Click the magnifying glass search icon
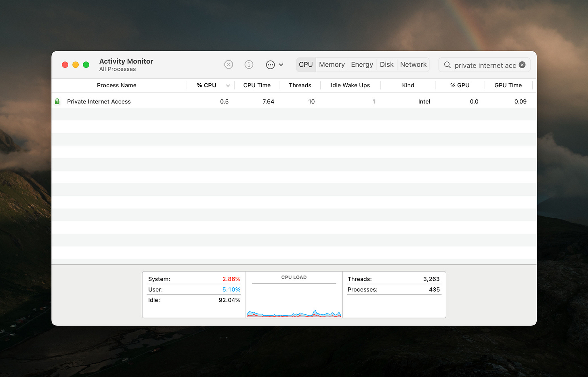588x377 pixels. (447, 65)
